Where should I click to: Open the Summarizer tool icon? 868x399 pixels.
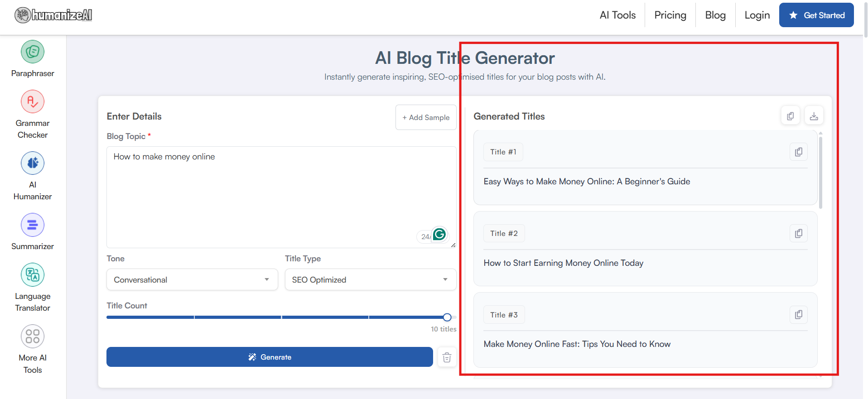33,225
